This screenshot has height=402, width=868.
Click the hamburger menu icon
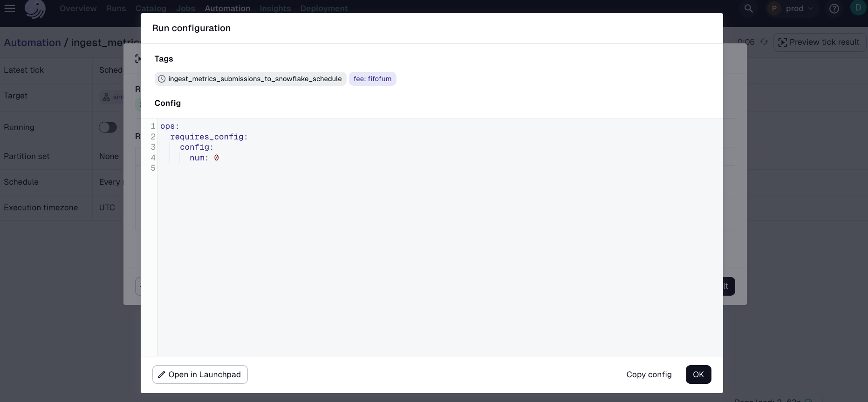click(10, 8)
